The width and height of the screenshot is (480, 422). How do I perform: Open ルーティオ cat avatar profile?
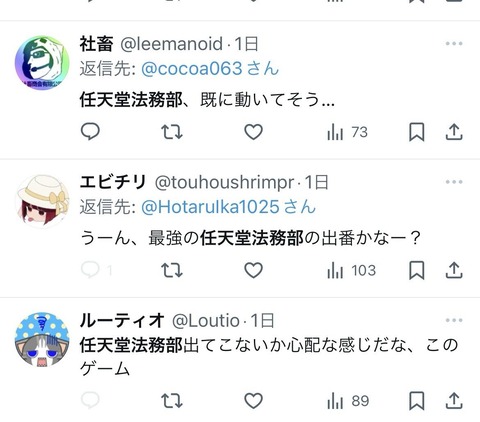tap(42, 339)
